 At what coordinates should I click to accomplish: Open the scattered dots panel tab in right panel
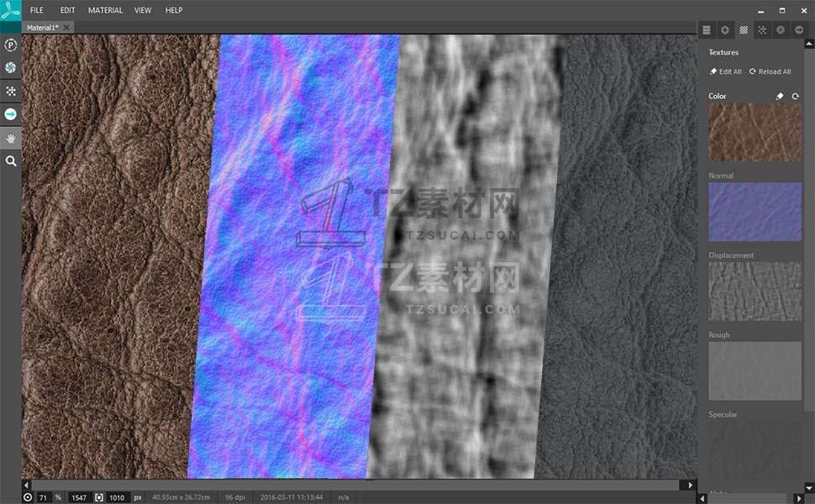click(762, 30)
